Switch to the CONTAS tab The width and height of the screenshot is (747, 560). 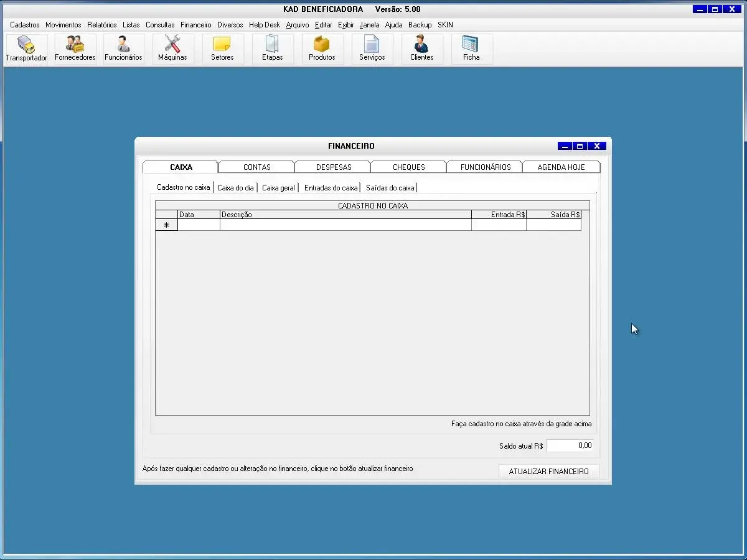256,167
